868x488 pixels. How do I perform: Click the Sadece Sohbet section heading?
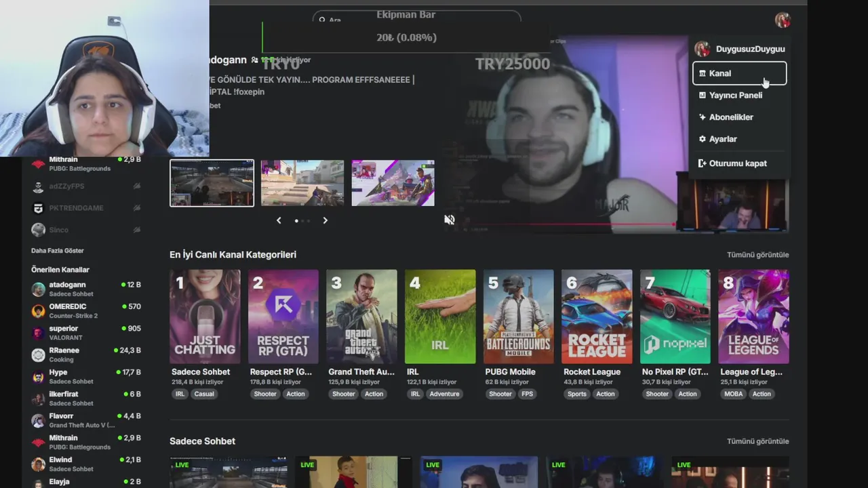pyautogui.click(x=202, y=441)
